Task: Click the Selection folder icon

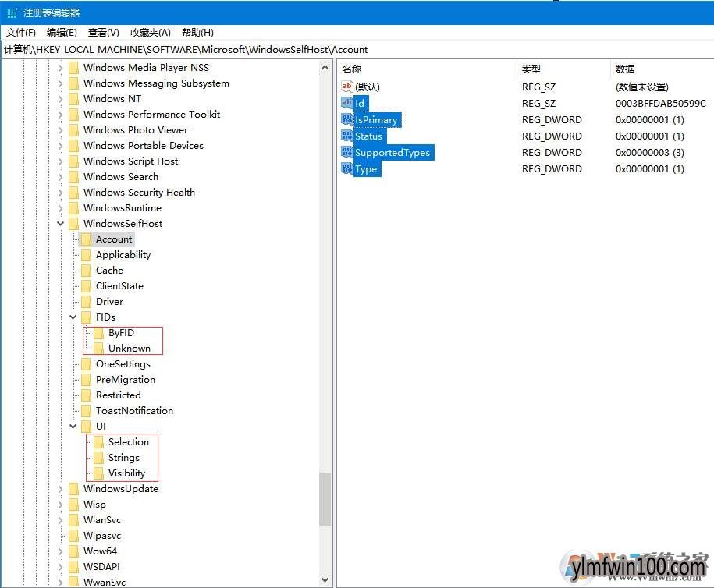Action: coord(98,442)
